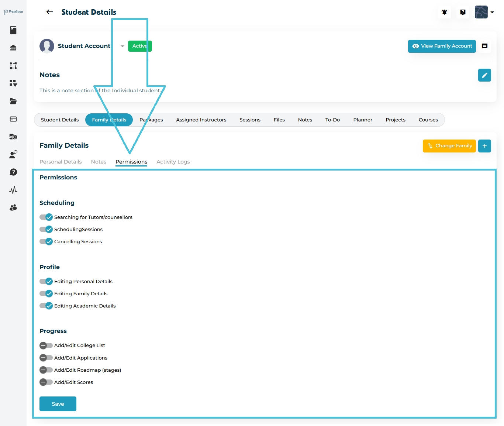Open the chat message icon beside View Family Account
Viewport: 504px width, 426px height.
484,46
